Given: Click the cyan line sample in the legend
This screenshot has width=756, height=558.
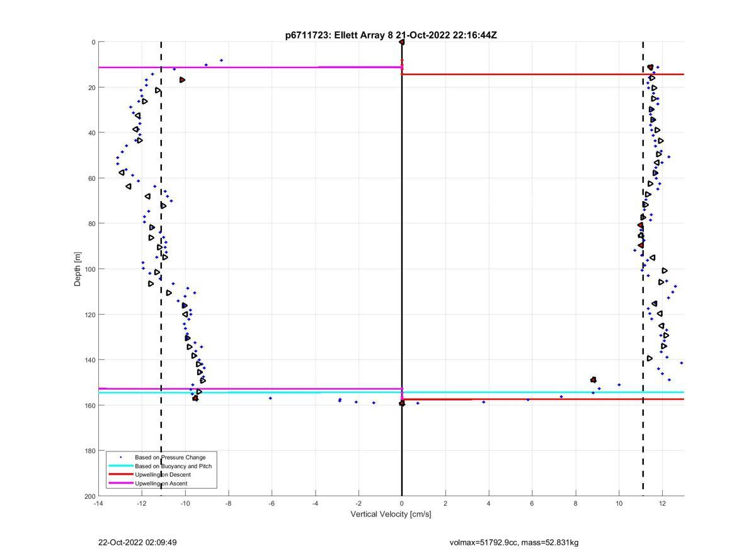Looking at the screenshot, I should pos(120,466).
